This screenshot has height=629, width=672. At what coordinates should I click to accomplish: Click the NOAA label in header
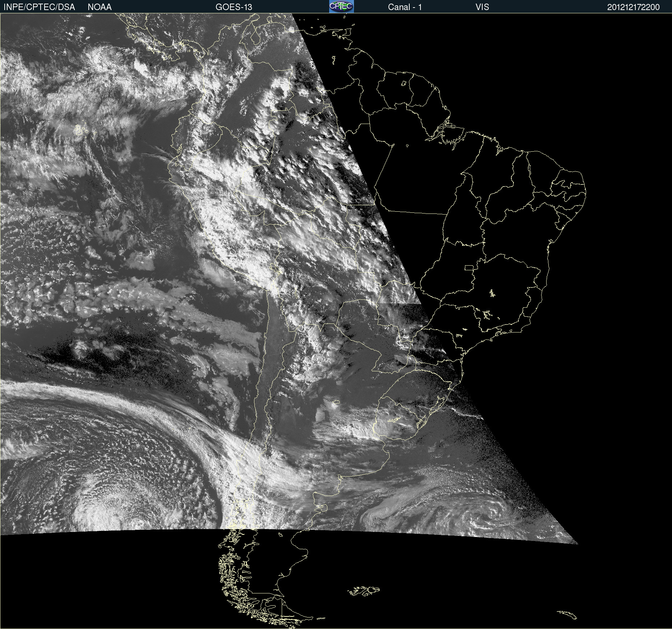click(100, 7)
